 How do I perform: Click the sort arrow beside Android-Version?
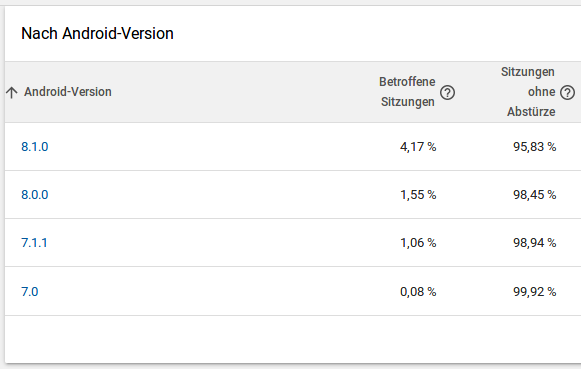point(12,92)
